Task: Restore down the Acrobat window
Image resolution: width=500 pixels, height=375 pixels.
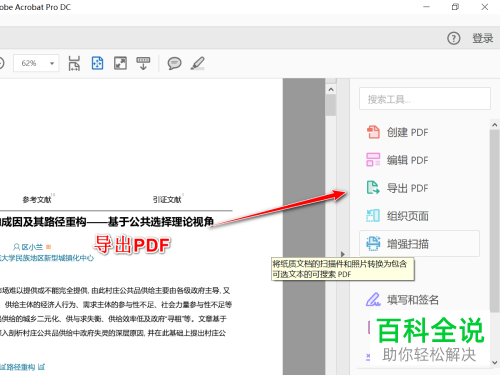Action: coord(455,7)
